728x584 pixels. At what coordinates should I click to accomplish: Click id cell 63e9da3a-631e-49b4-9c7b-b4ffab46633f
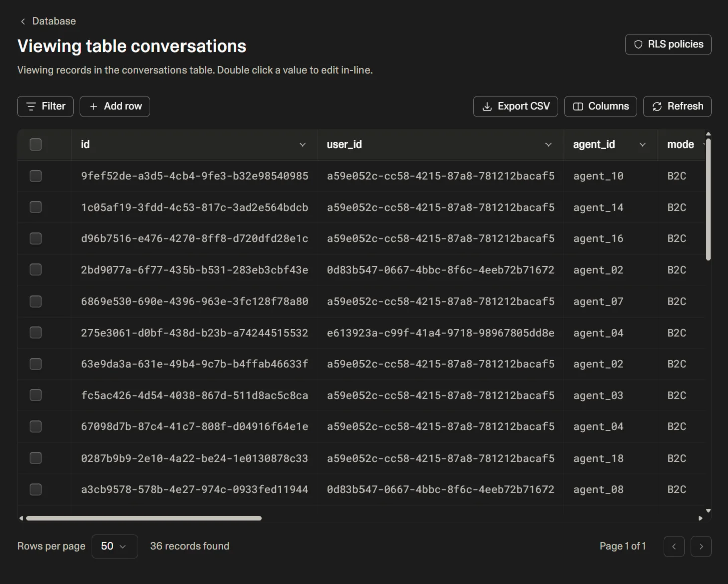(x=195, y=364)
